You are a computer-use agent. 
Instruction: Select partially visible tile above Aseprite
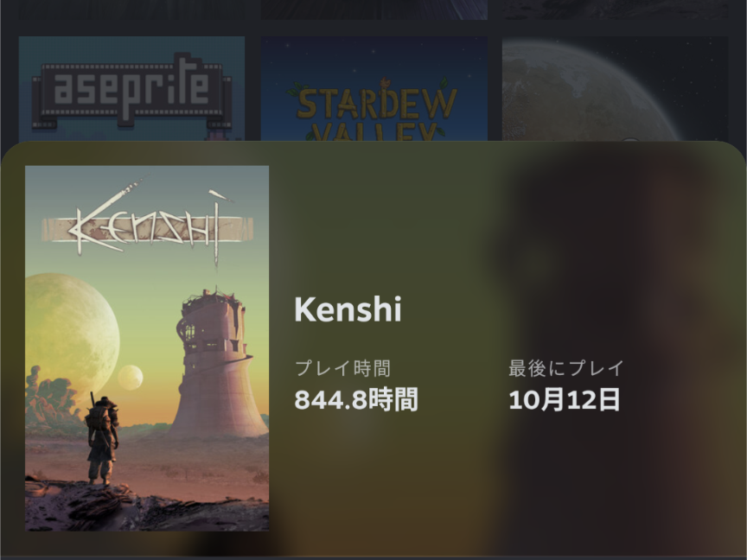pyautogui.click(x=131, y=10)
